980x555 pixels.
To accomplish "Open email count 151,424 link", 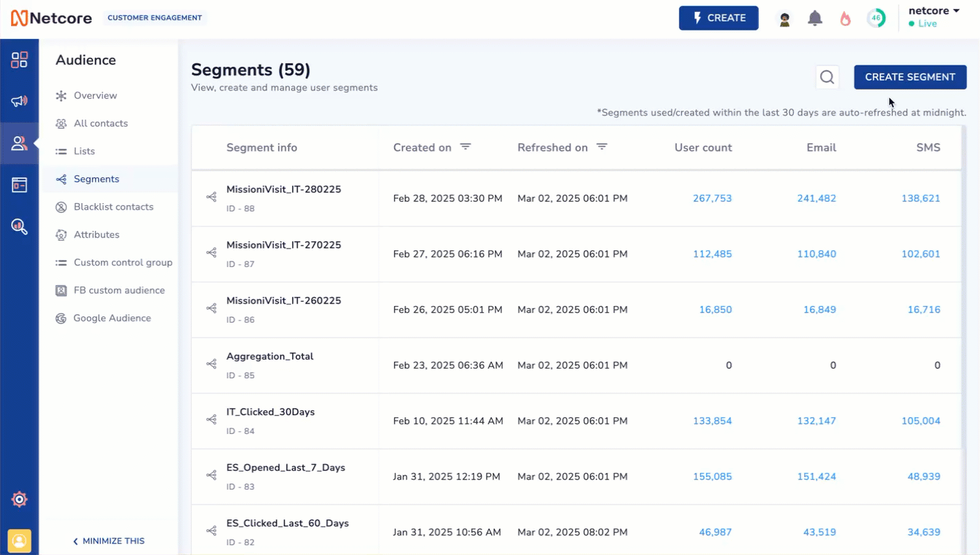I will pyautogui.click(x=816, y=476).
